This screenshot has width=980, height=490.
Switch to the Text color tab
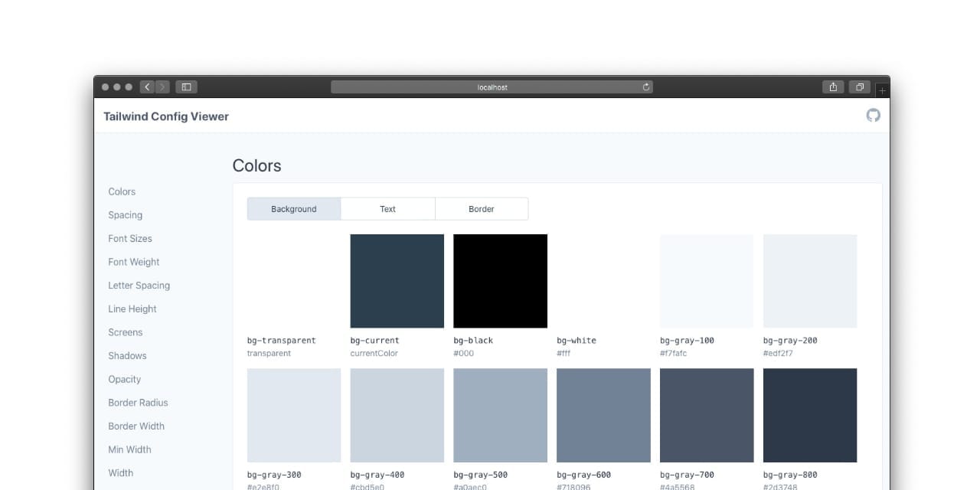click(x=387, y=209)
